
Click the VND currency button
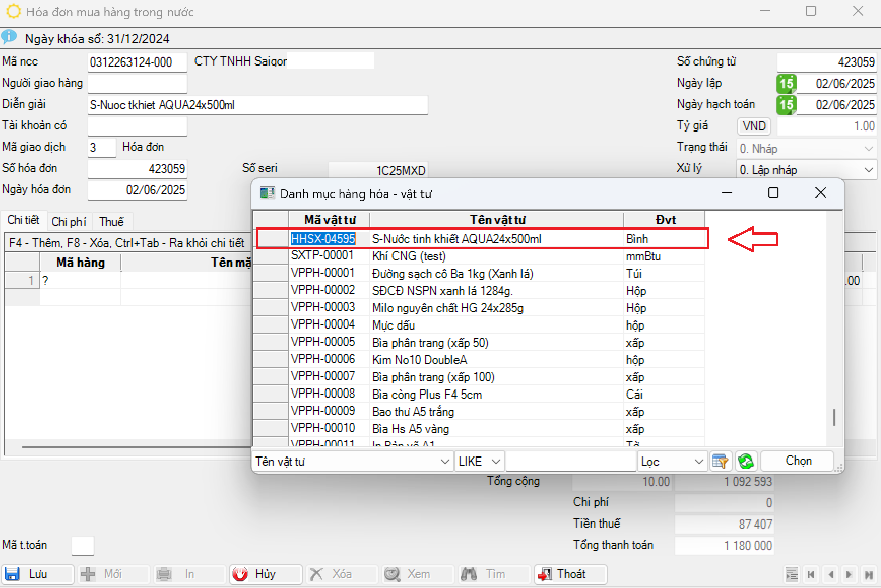754,126
